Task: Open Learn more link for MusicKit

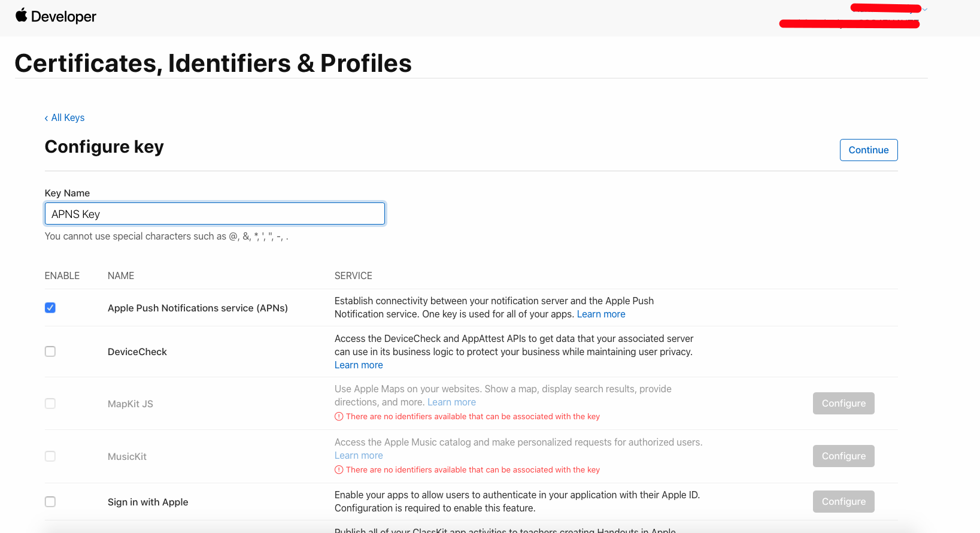Action: click(359, 455)
